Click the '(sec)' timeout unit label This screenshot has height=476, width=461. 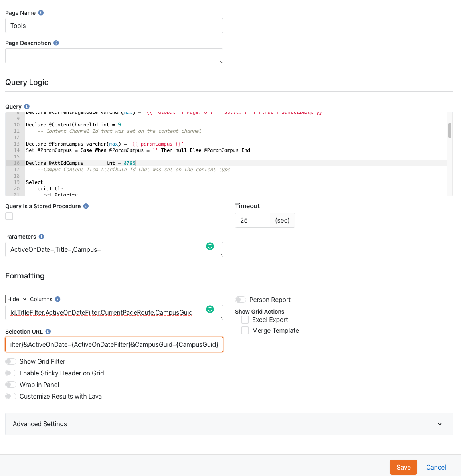point(282,220)
